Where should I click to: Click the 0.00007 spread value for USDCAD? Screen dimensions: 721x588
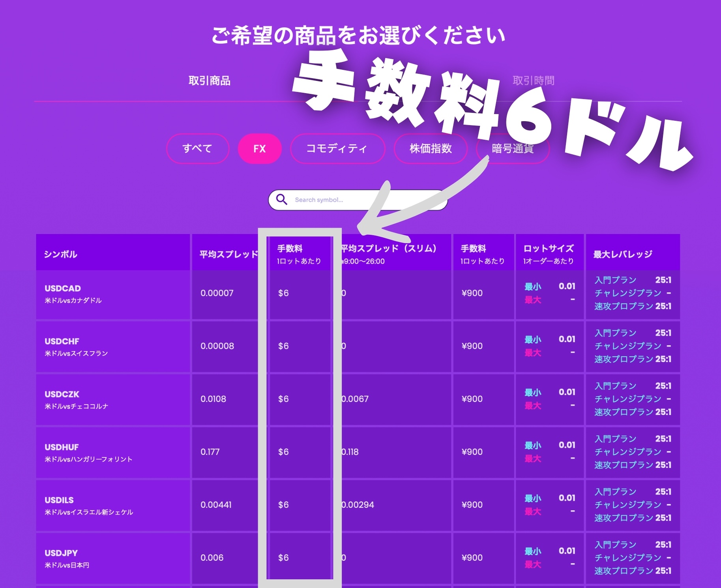[217, 293]
